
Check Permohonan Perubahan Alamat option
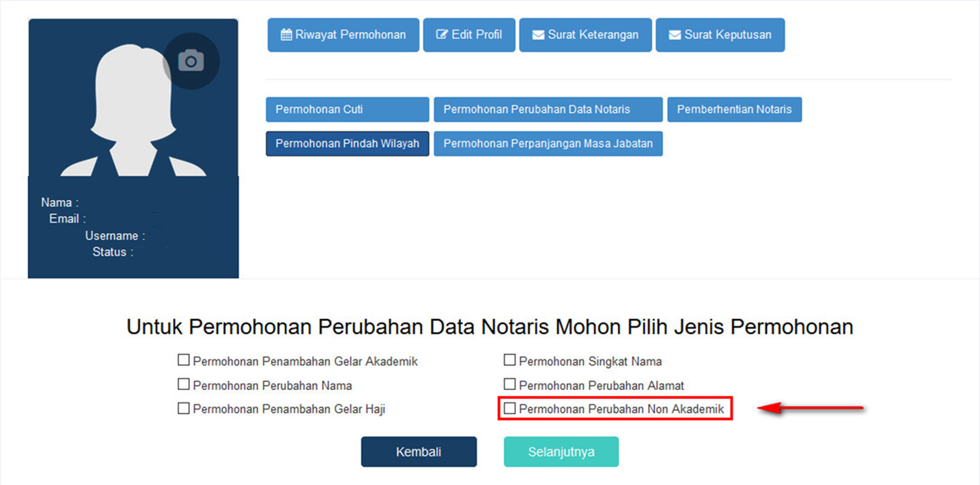tap(509, 385)
